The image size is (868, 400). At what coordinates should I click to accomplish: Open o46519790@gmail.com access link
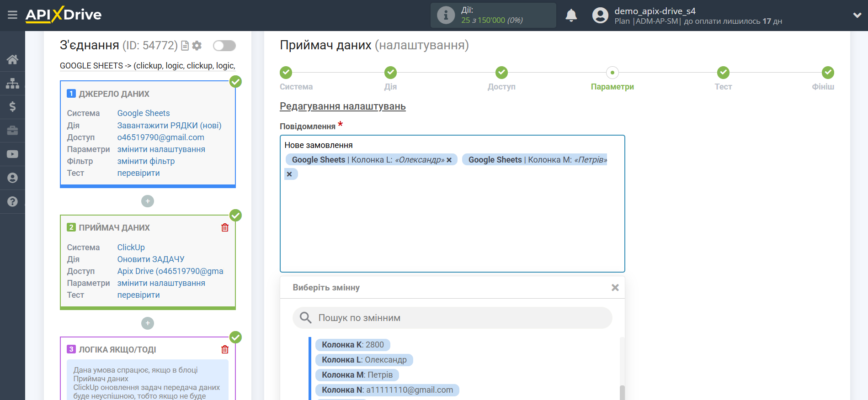[161, 137]
